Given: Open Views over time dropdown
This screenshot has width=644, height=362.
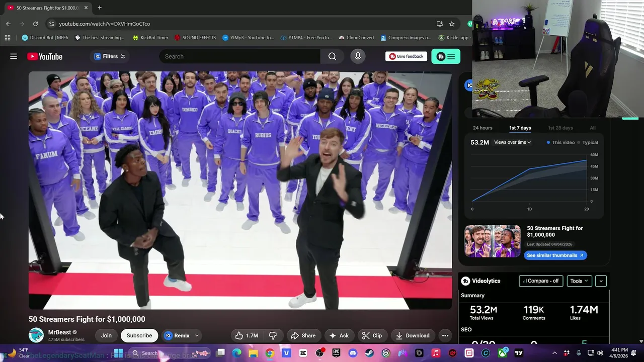Looking at the screenshot, I should tap(512, 142).
